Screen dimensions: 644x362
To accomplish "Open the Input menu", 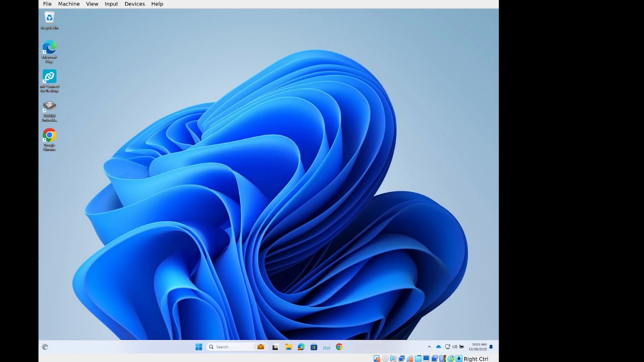I will point(111,4).
